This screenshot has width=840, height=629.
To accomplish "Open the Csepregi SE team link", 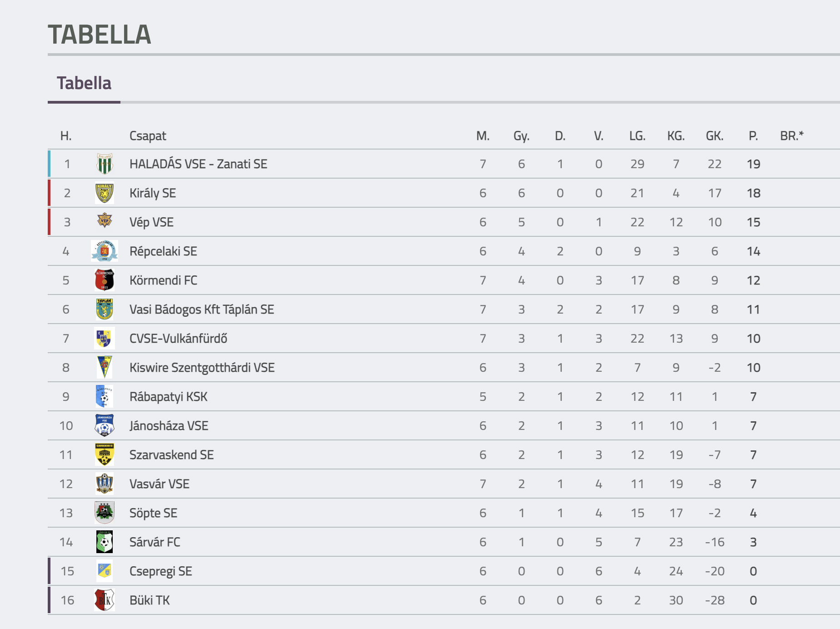I will 161,571.
